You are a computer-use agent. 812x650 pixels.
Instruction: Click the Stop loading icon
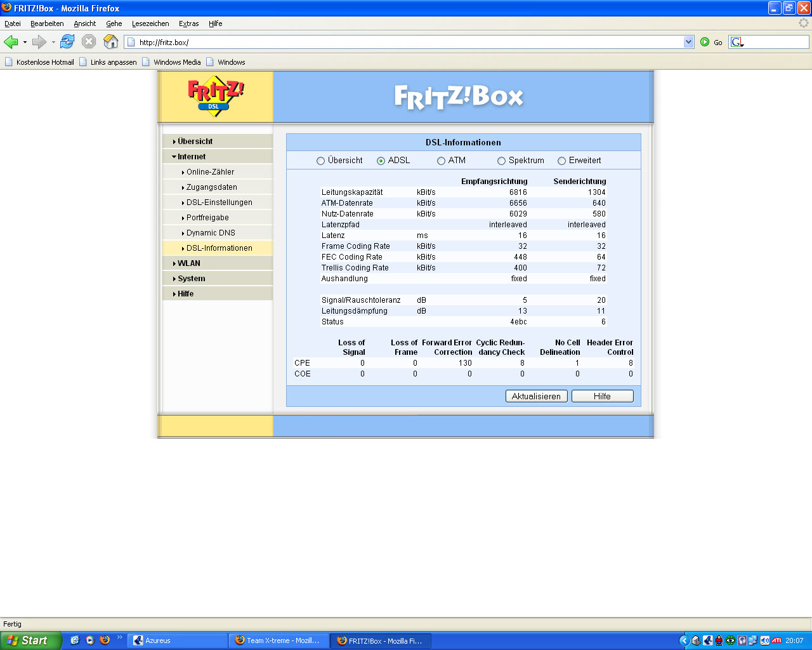point(89,42)
